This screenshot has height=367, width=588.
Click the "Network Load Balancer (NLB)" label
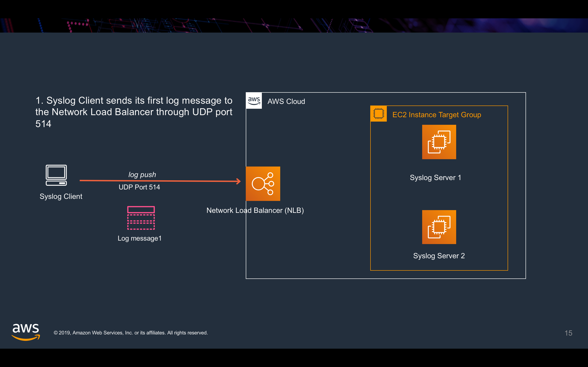[x=255, y=210]
